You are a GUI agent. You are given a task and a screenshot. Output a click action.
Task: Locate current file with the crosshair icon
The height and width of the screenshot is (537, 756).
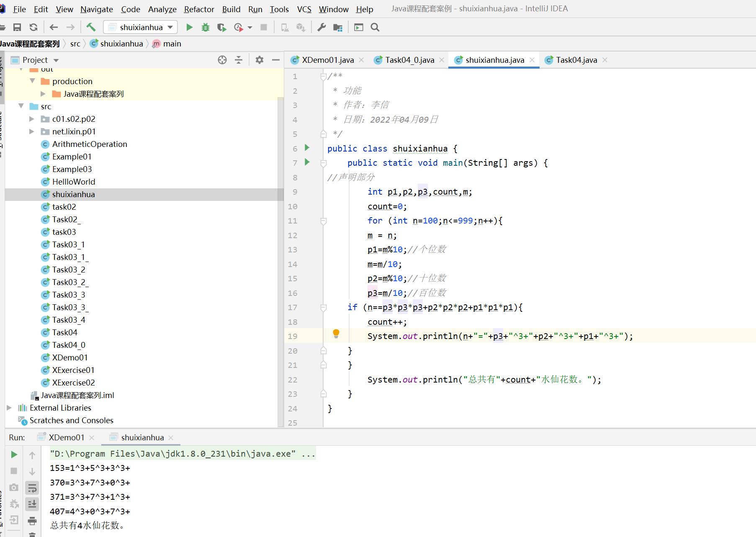tap(222, 60)
